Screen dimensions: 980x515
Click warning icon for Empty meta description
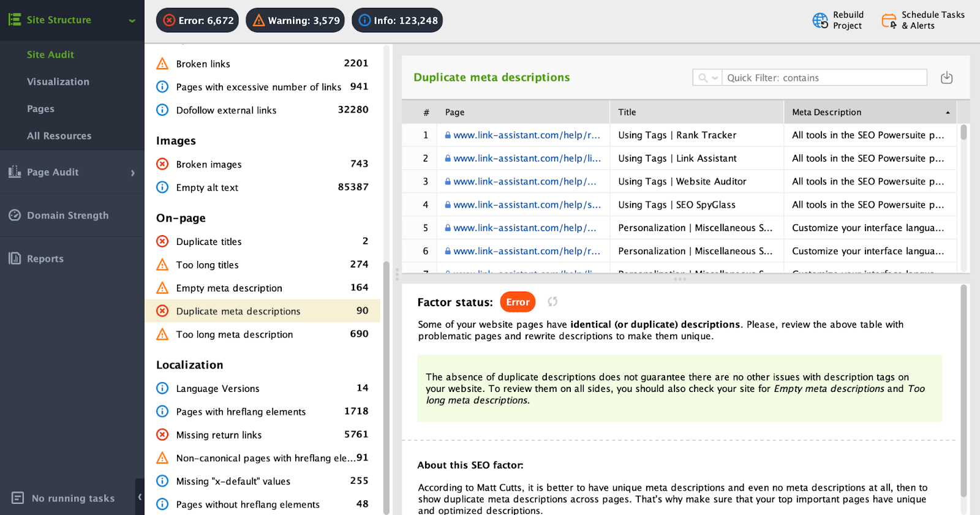click(x=162, y=288)
